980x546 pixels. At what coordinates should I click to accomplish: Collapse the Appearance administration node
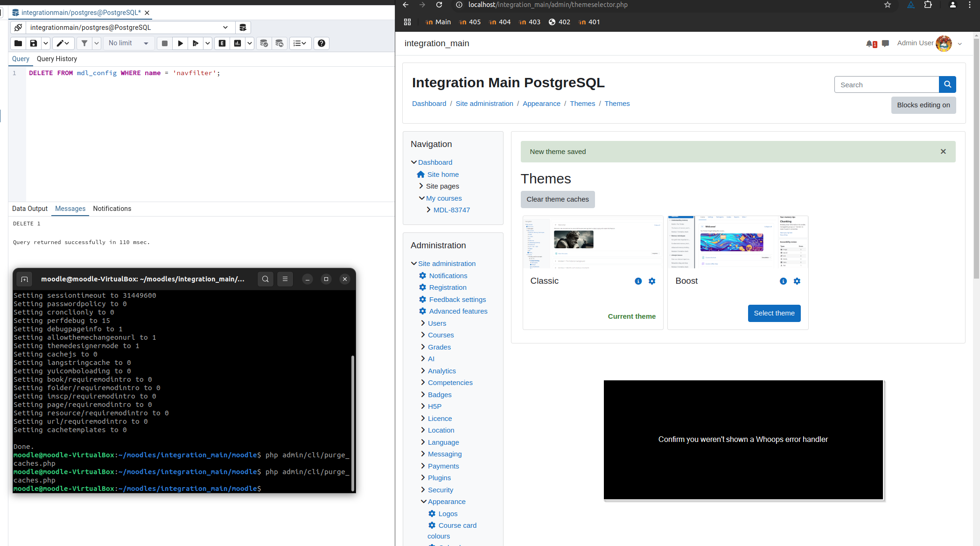pyautogui.click(x=424, y=502)
